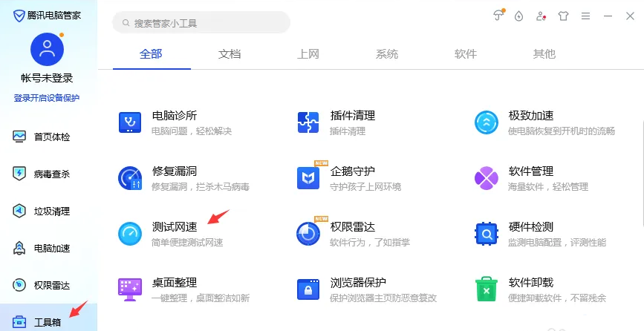Screen dimensions: 644x331
Task: Switch to the 全部 tab
Action: (x=151, y=54)
